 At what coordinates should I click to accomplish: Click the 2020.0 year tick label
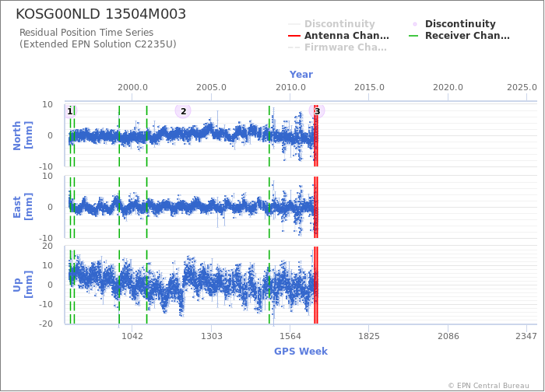tap(448, 87)
